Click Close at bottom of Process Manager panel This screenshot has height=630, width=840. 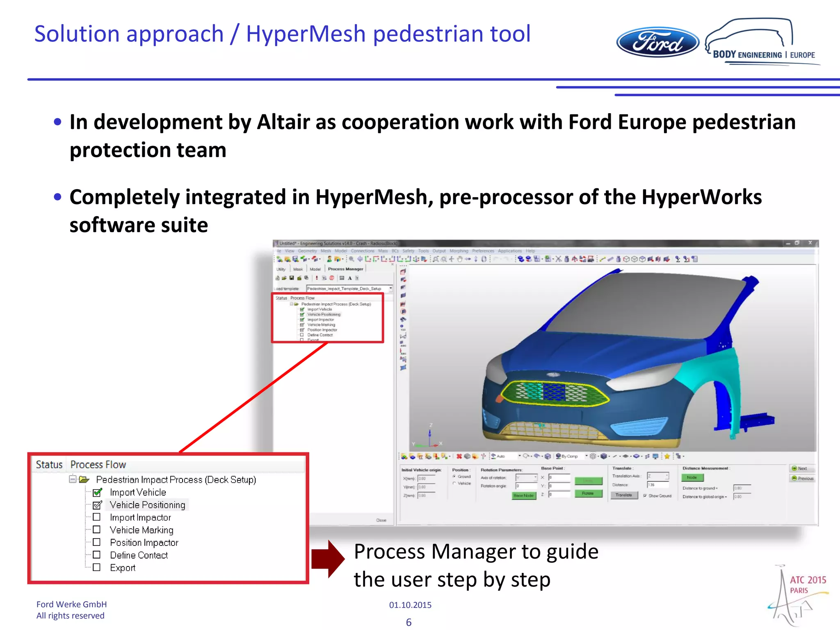click(381, 520)
